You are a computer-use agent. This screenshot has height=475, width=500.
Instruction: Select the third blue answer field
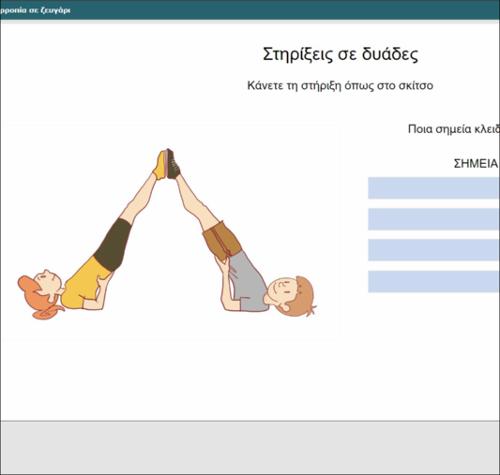click(434, 250)
